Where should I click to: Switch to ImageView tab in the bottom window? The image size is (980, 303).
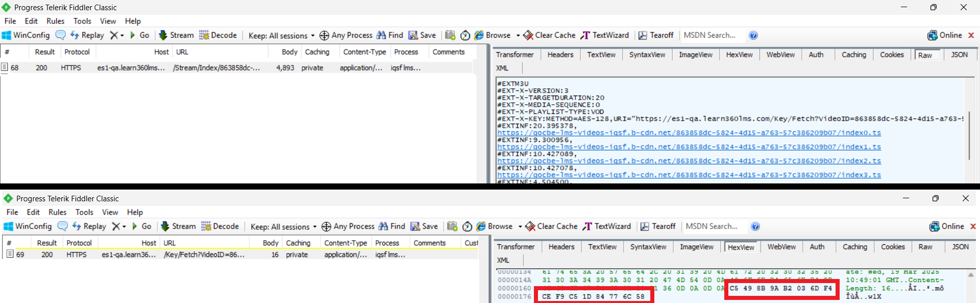(x=697, y=247)
